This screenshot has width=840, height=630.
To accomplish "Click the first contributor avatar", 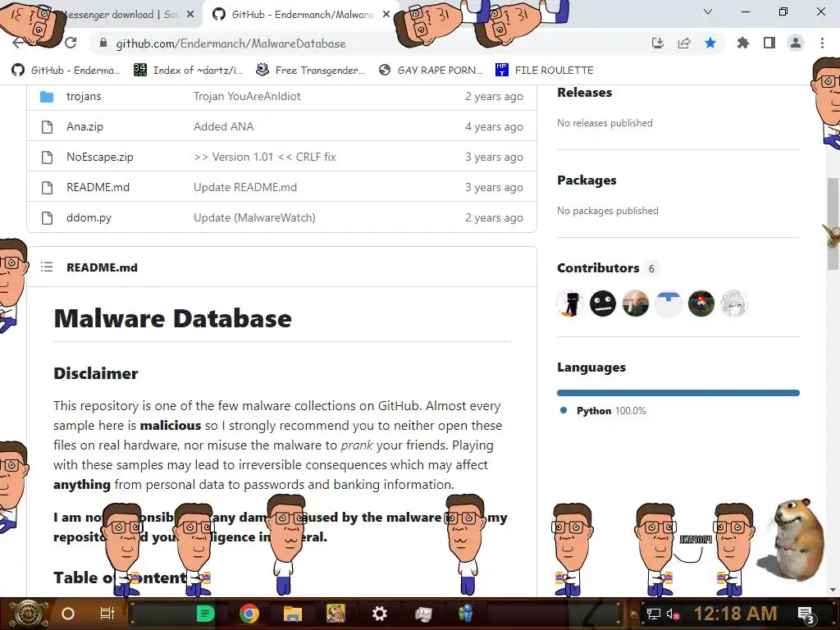I will [x=570, y=304].
